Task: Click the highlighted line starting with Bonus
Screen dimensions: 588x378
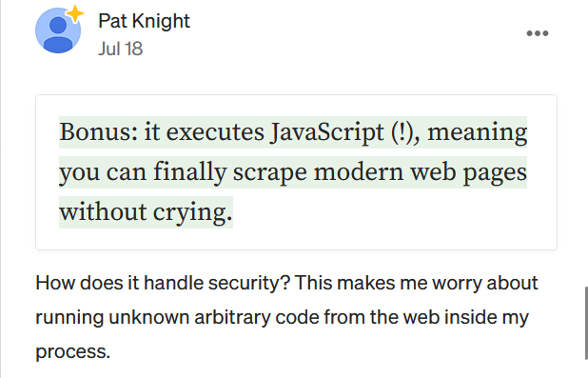Action: click(x=293, y=132)
